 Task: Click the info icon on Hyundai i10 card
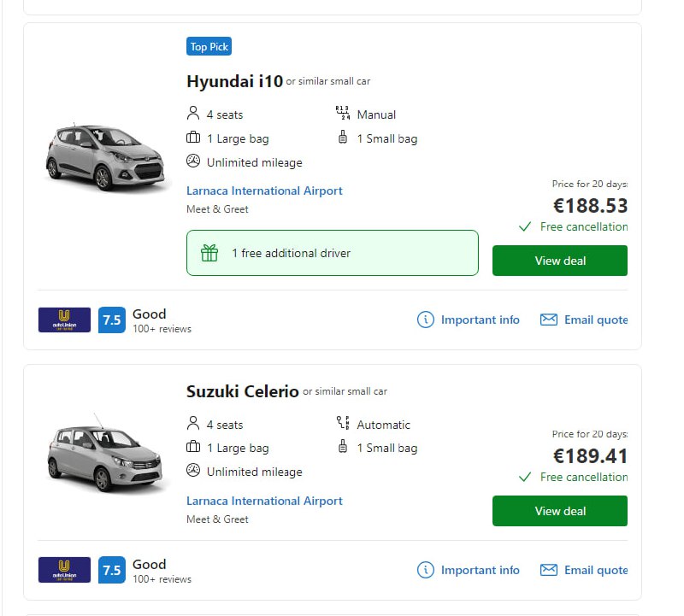425,320
